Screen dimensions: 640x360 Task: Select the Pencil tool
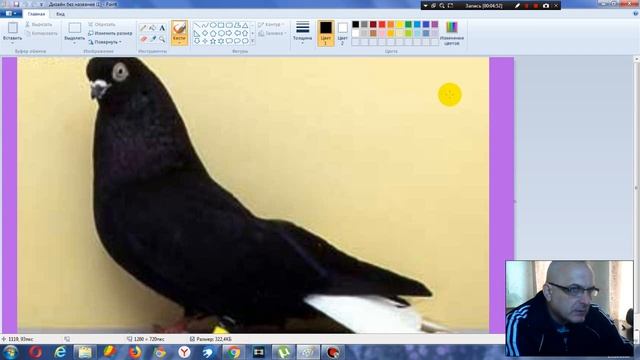click(143, 28)
